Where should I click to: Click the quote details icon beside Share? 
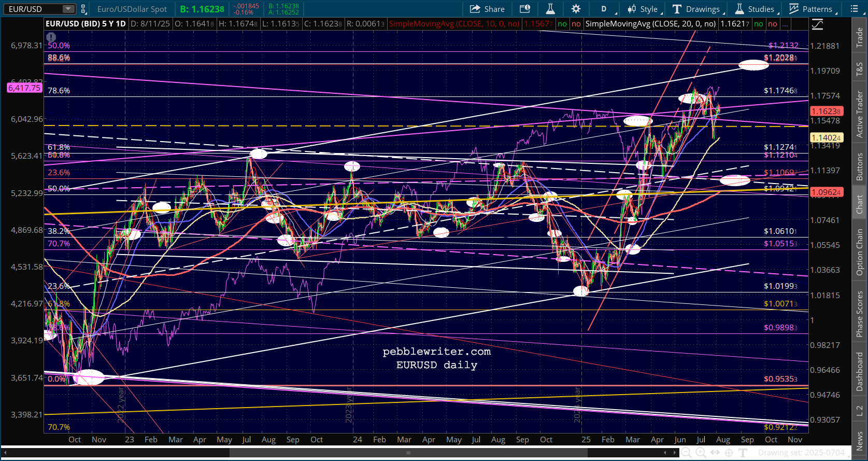click(525, 9)
